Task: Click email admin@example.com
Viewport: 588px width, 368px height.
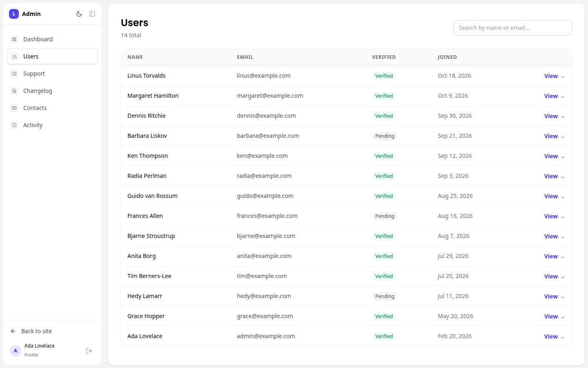Action: coord(266,336)
